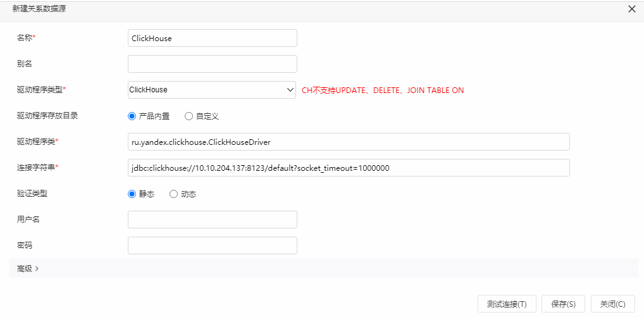Click the 名称 field containing ClickHouse
The height and width of the screenshot is (317, 644).
click(213, 38)
